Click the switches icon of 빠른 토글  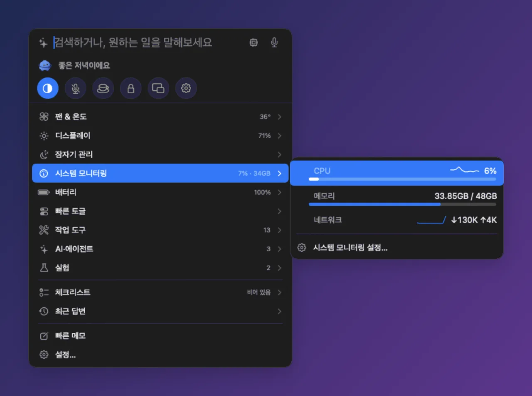pyautogui.click(x=44, y=211)
